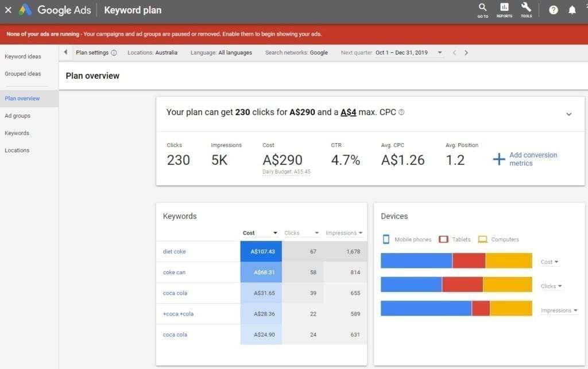This screenshot has height=369, width=588.
Task: Click Language: All languages setting
Action: [x=221, y=53]
